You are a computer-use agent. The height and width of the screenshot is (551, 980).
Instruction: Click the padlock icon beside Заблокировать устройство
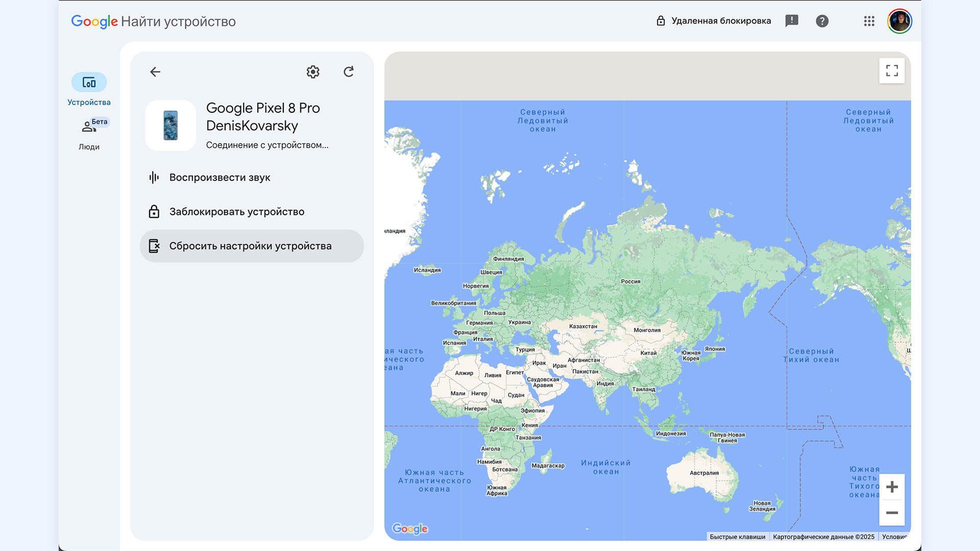tap(154, 212)
